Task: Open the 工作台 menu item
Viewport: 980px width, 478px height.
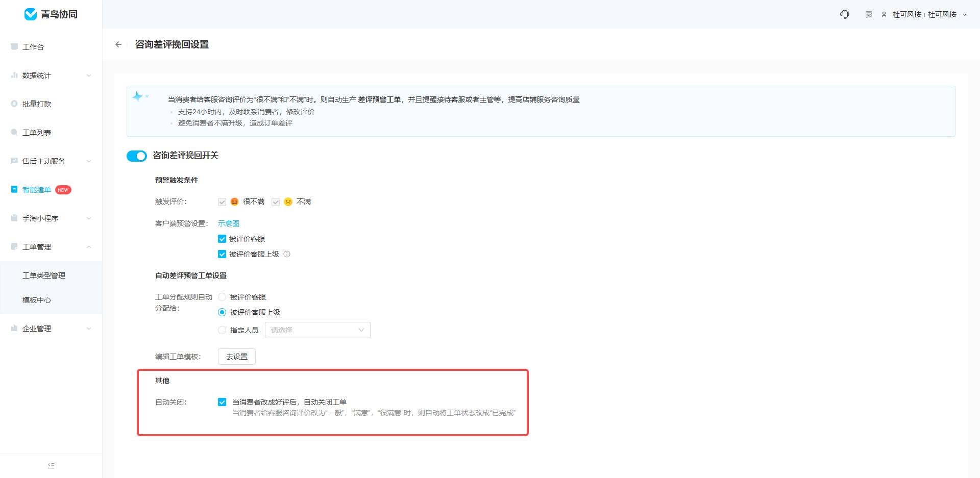Action: click(51, 47)
